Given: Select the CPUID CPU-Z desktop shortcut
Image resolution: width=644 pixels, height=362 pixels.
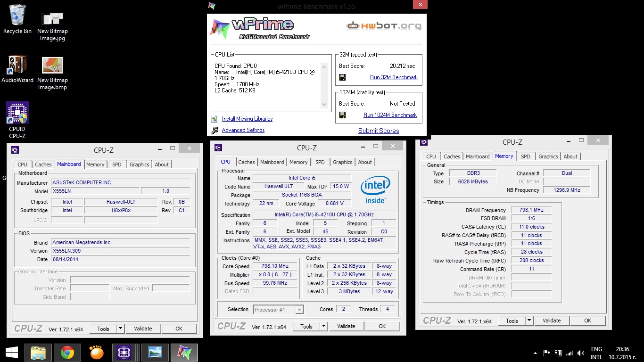Looking at the screenshot, I should (17, 121).
